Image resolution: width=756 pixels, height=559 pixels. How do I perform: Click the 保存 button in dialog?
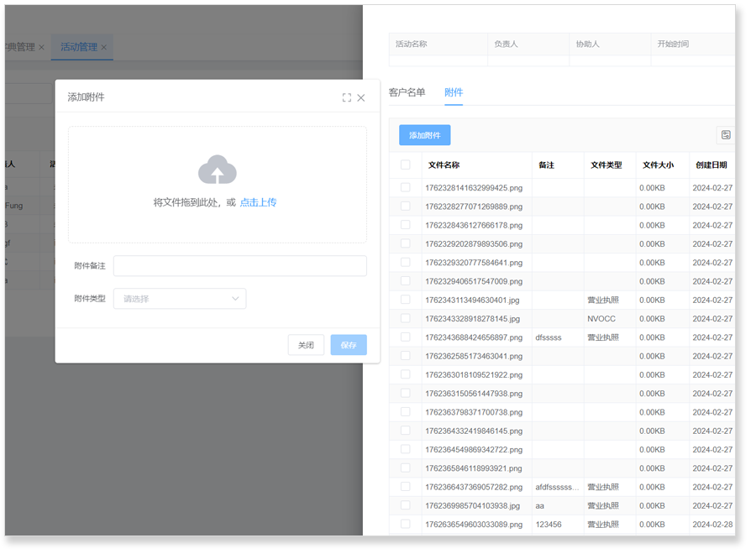point(349,345)
